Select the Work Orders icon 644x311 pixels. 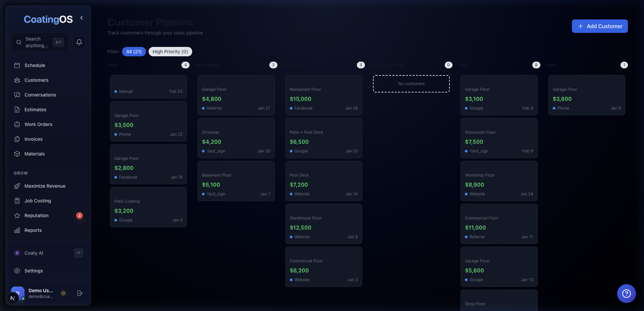click(x=18, y=124)
